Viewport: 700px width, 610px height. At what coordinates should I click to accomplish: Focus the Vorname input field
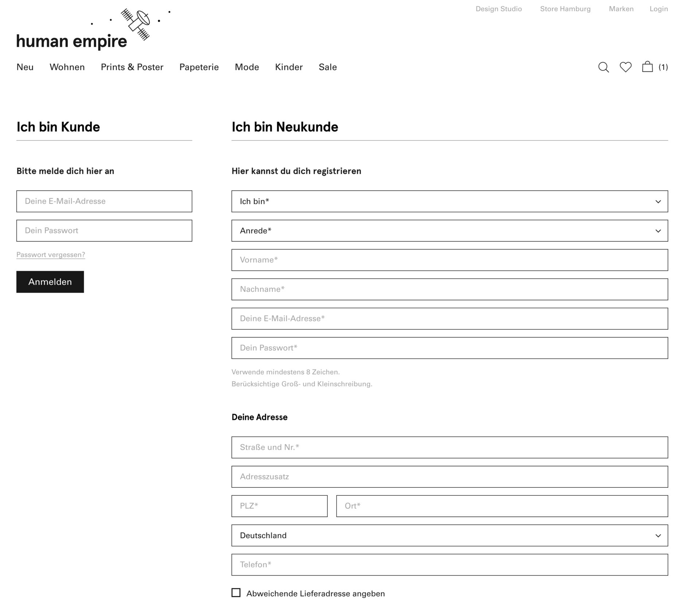point(450,260)
